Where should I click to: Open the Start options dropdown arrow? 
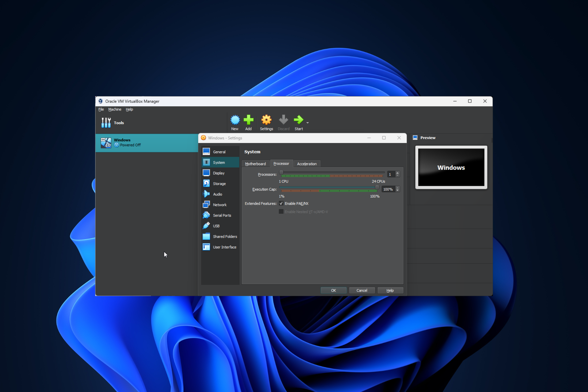coord(307,123)
